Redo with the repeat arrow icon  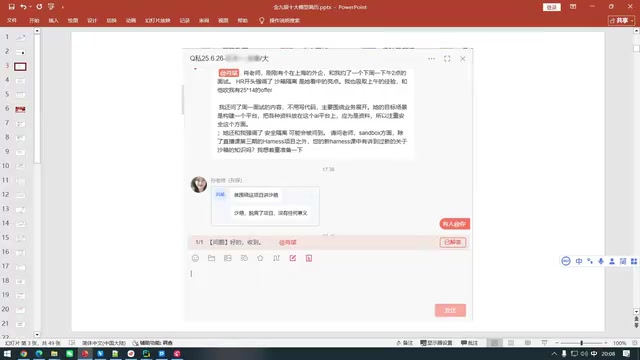(39, 7)
